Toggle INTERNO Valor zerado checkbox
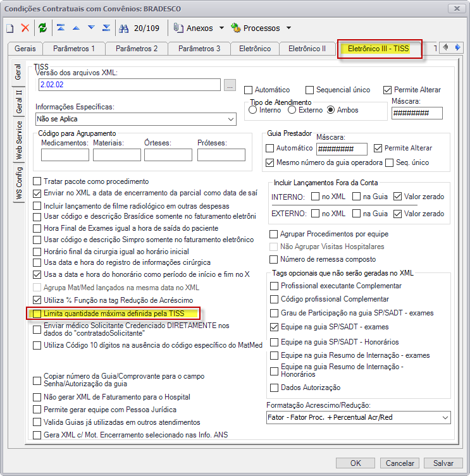Image resolution: width=470 pixels, height=476 pixels. pyautogui.click(x=397, y=197)
